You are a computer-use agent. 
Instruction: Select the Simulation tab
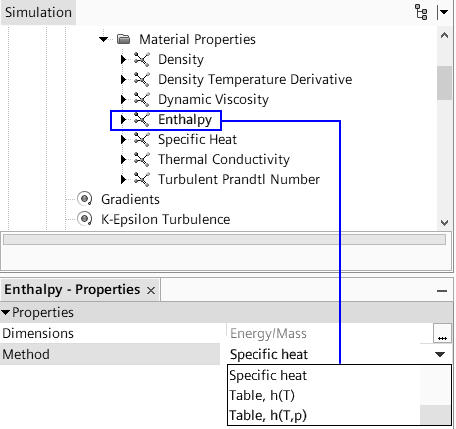[x=38, y=13]
